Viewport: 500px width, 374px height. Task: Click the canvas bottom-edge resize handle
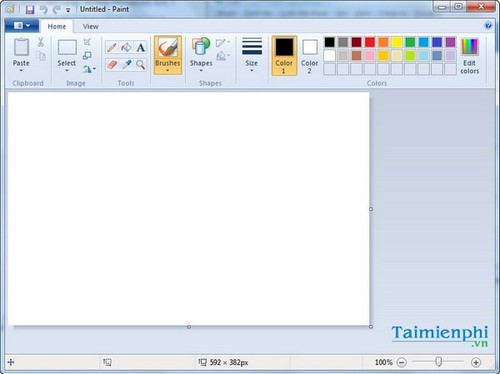(x=189, y=327)
